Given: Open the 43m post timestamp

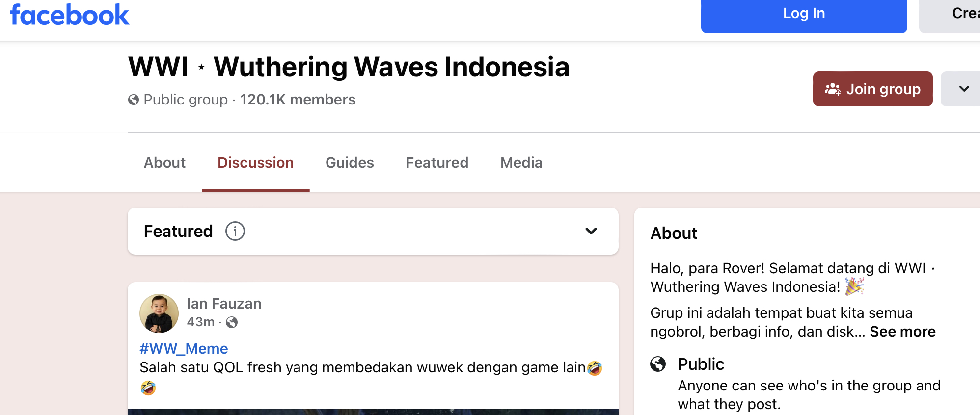Looking at the screenshot, I should tap(201, 322).
